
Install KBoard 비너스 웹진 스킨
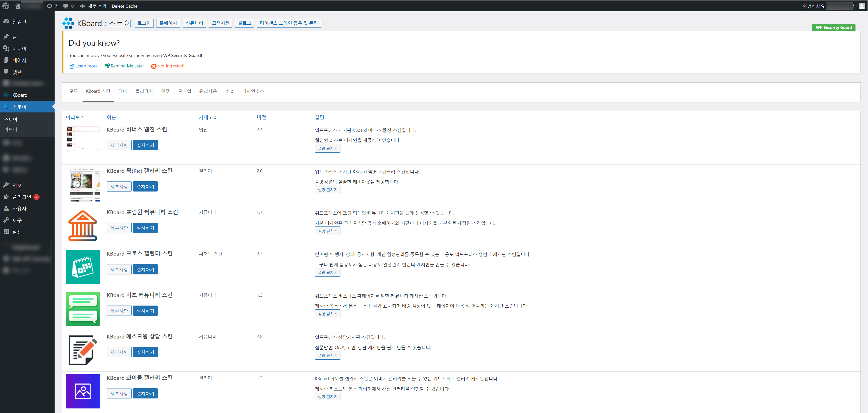click(x=145, y=145)
